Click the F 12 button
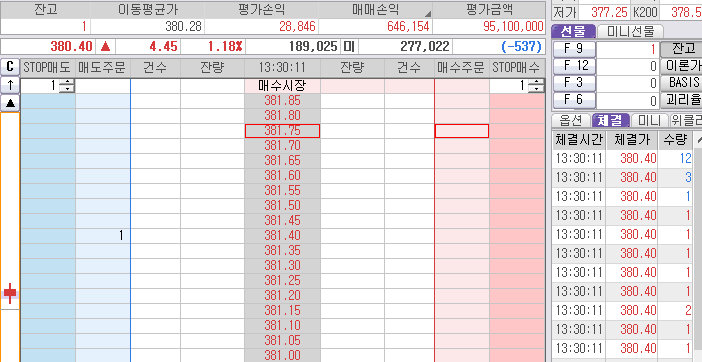702x362 pixels. click(x=574, y=66)
